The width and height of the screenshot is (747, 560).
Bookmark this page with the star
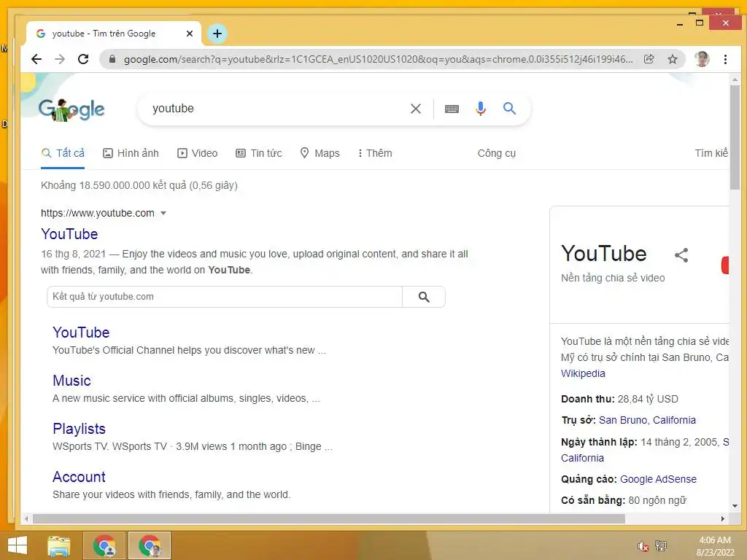pyautogui.click(x=672, y=59)
